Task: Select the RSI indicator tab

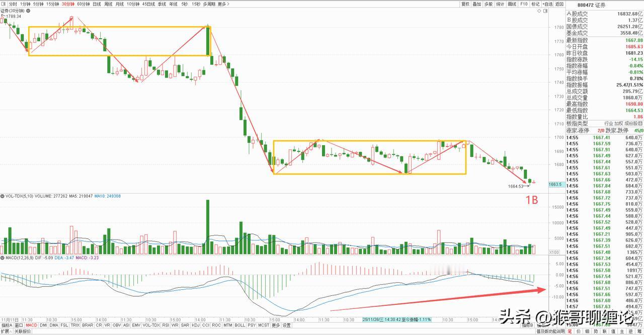Action: (166, 326)
